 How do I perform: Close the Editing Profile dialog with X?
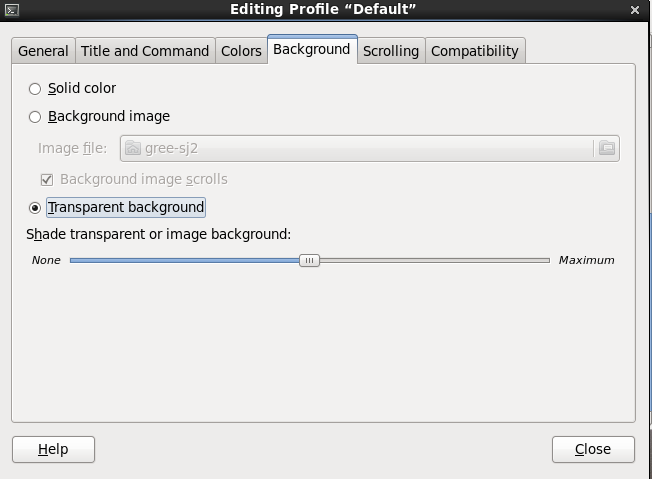click(x=635, y=10)
